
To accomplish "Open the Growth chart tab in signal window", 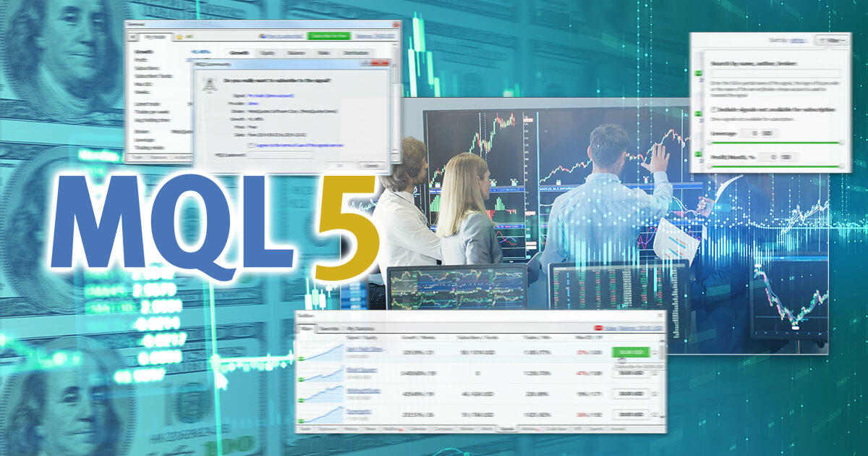I will [239, 53].
